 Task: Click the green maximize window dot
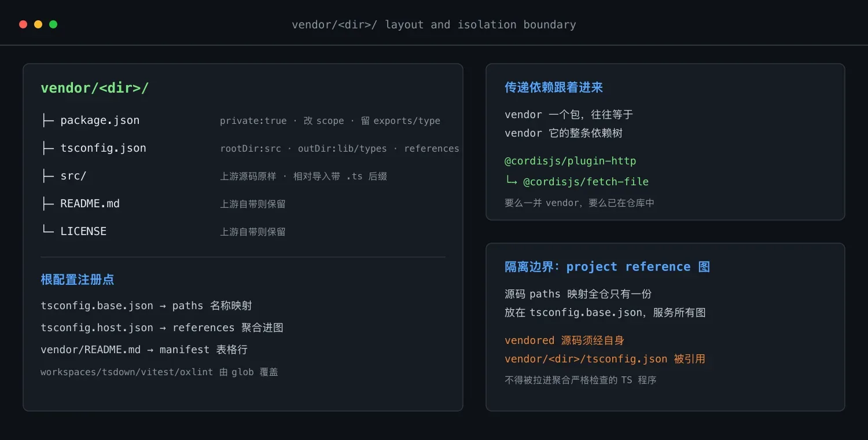[53, 24]
